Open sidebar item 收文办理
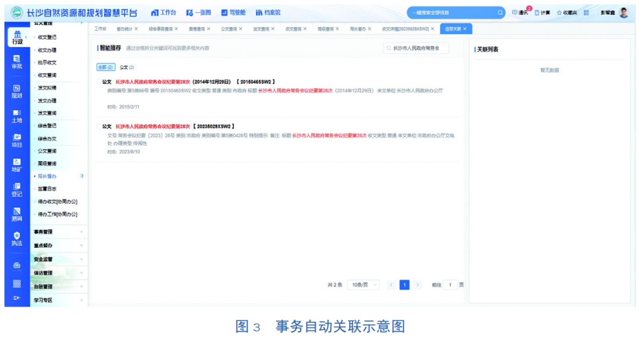This screenshot has height=338, width=644. [47, 50]
